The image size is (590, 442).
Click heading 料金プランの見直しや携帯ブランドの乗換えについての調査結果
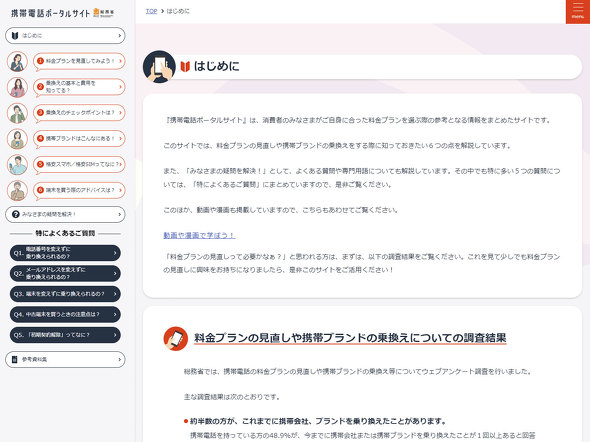tap(350, 338)
